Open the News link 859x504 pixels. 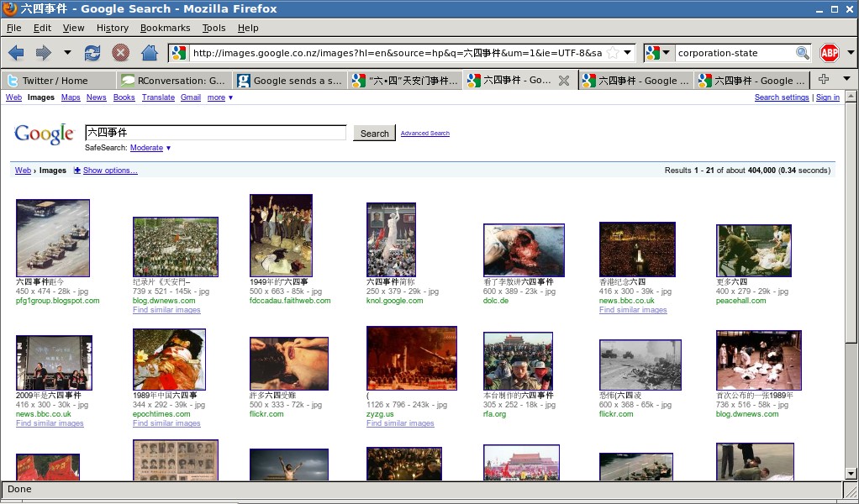[x=97, y=97]
